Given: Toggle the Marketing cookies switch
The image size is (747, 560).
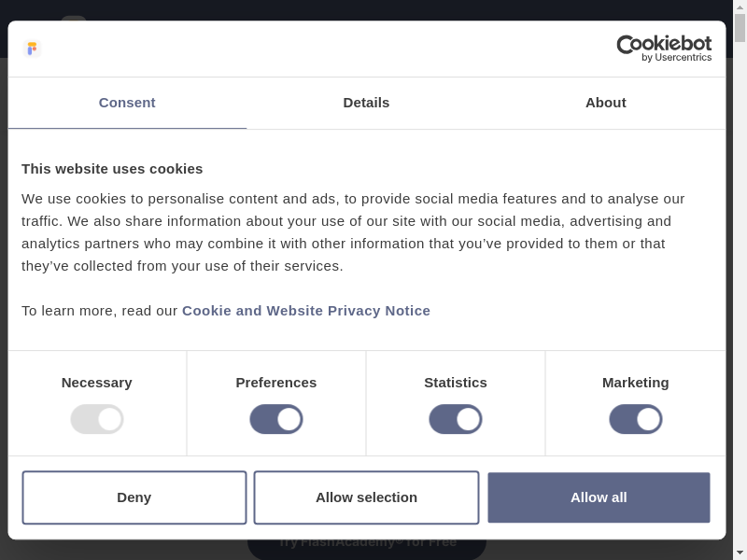Looking at the screenshot, I should click(x=636, y=419).
